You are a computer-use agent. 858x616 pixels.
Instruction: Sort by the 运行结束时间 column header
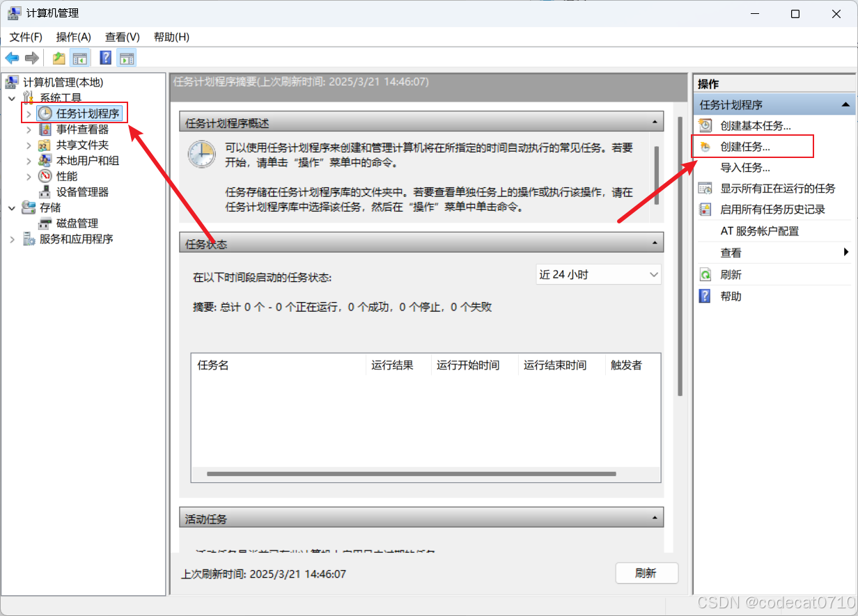562,365
